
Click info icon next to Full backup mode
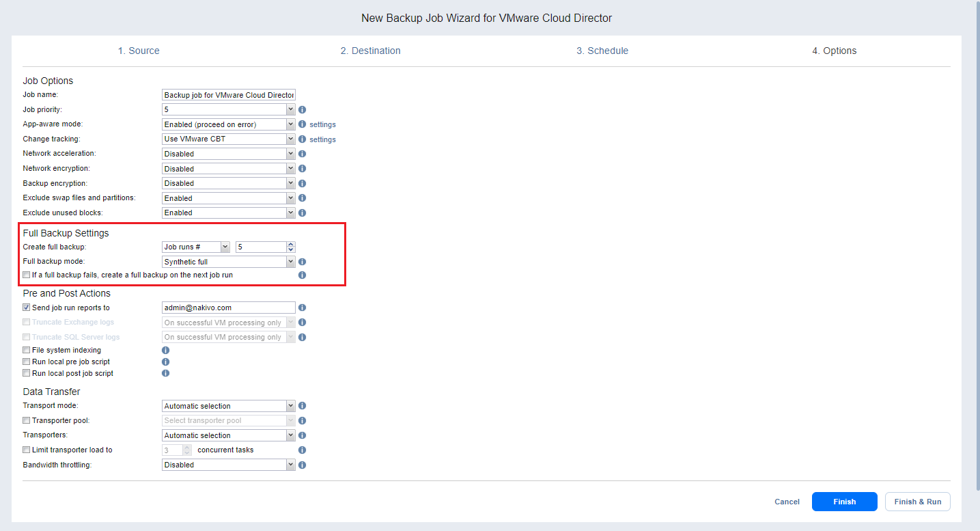[x=302, y=262]
